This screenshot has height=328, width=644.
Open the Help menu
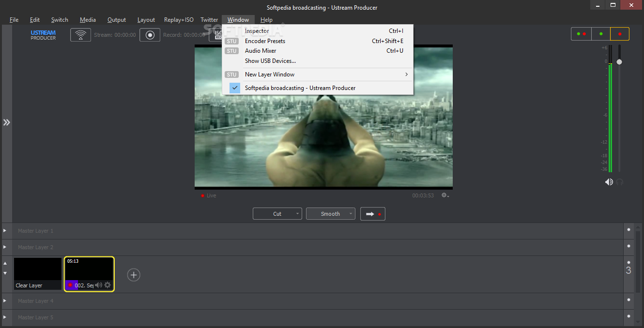(266, 20)
